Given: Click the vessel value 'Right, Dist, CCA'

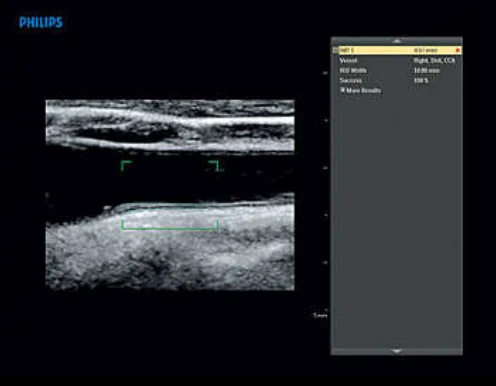Looking at the screenshot, I should pos(434,60).
